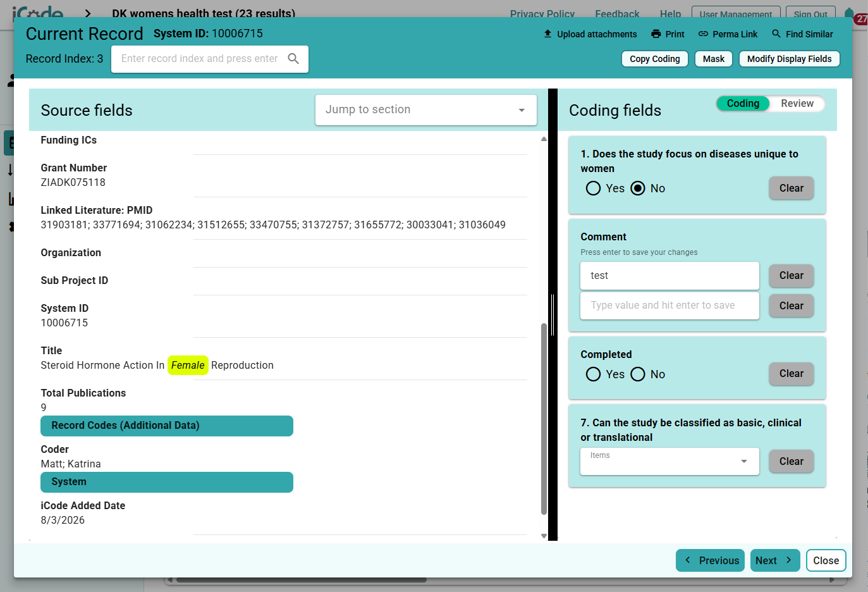
Task: Click the User Management button
Action: (735, 14)
